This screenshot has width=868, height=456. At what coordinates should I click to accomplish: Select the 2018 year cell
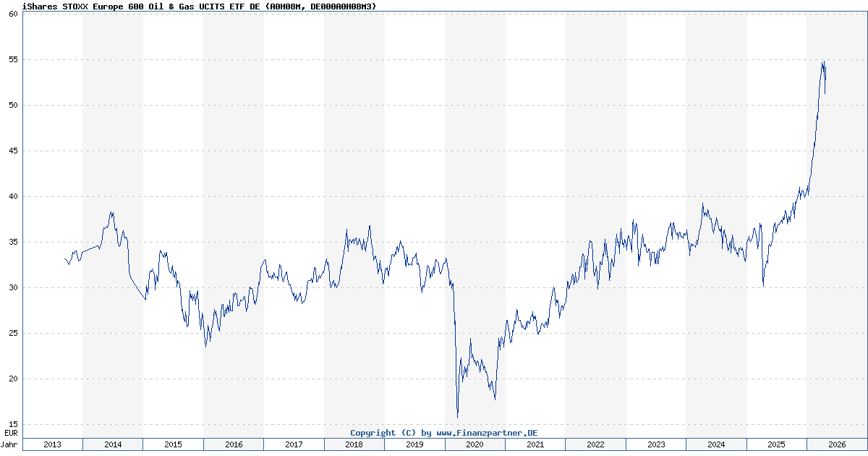click(354, 445)
